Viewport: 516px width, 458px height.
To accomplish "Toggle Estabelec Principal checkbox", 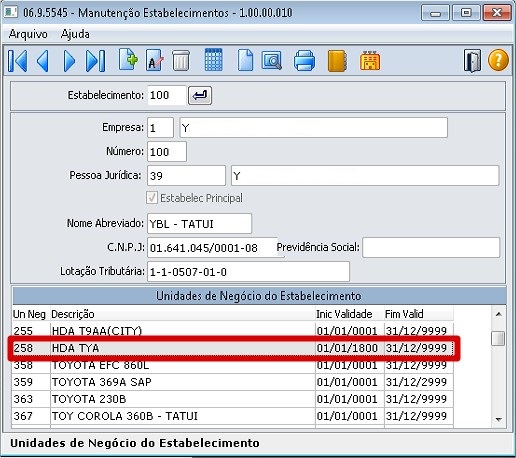I will tap(152, 198).
